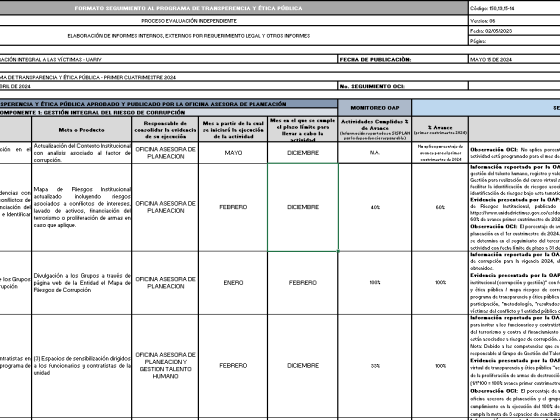
Task: Click the highlighted 'DICIEMBRE' cell with green border
Action: [x=303, y=207]
